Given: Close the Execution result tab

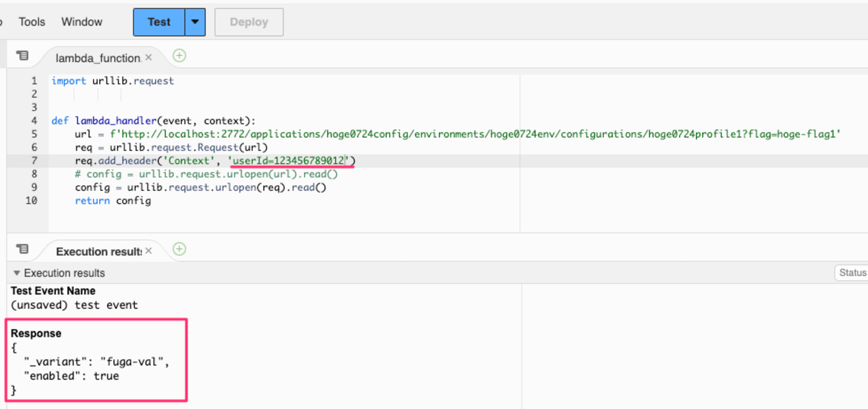Looking at the screenshot, I should tap(148, 251).
